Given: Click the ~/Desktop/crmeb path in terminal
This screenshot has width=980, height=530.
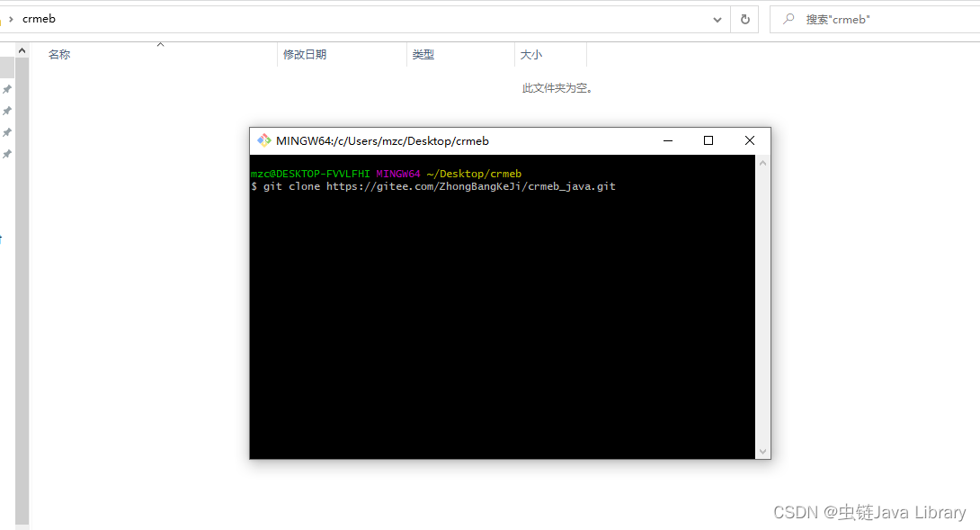Looking at the screenshot, I should [x=474, y=174].
